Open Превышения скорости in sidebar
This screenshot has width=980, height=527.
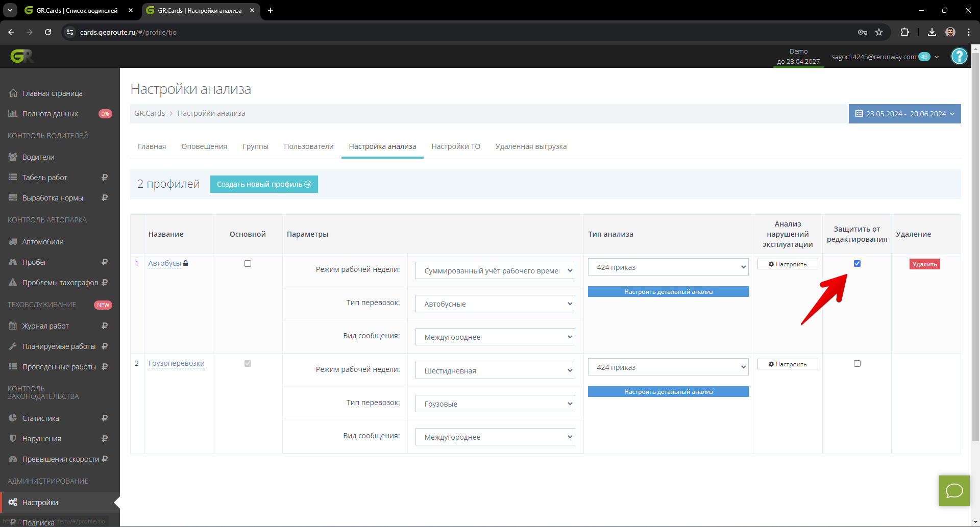60,459
